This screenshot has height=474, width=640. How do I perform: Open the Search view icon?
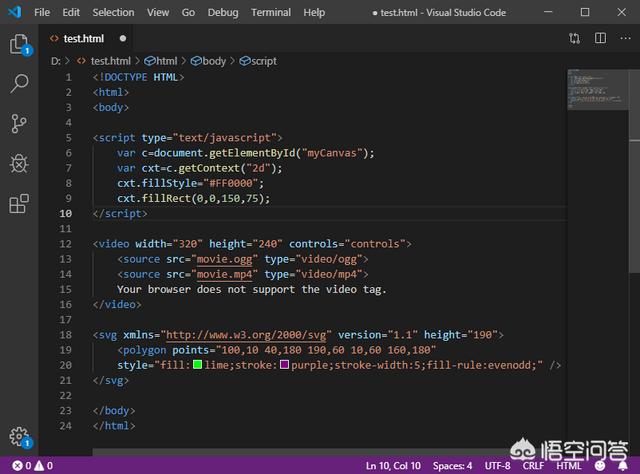[x=19, y=83]
